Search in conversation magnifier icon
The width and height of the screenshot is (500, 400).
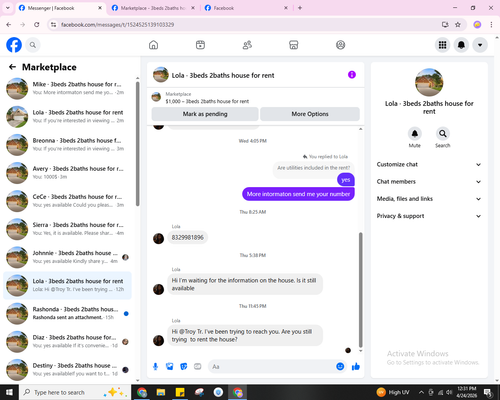point(443,134)
